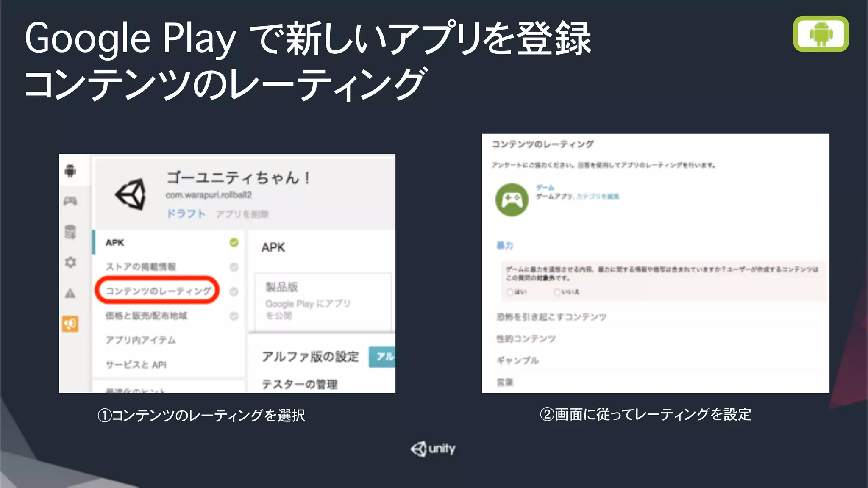Open the Android all-apps sidebar icon
This screenshot has height=488, width=868.
70,171
